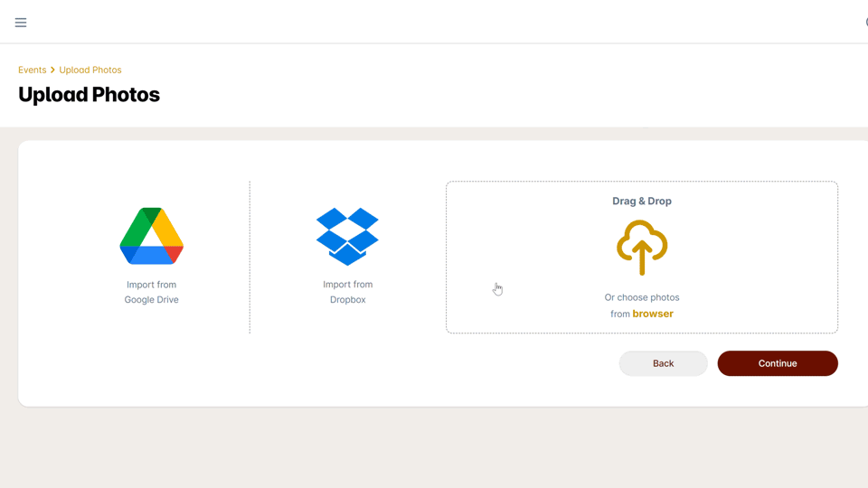Click Upload Photos breadcrumb link
The width and height of the screenshot is (868, 488).
tap(90, 70)
